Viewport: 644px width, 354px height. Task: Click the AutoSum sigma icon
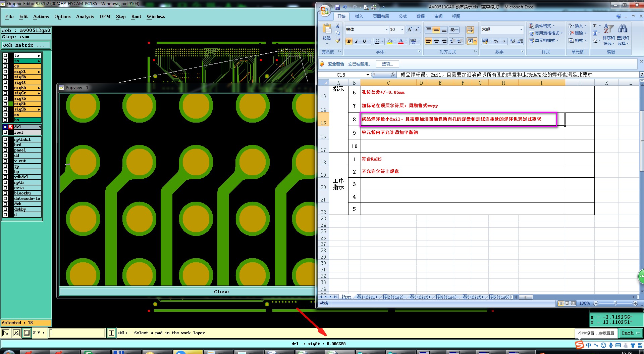(595, 26)
